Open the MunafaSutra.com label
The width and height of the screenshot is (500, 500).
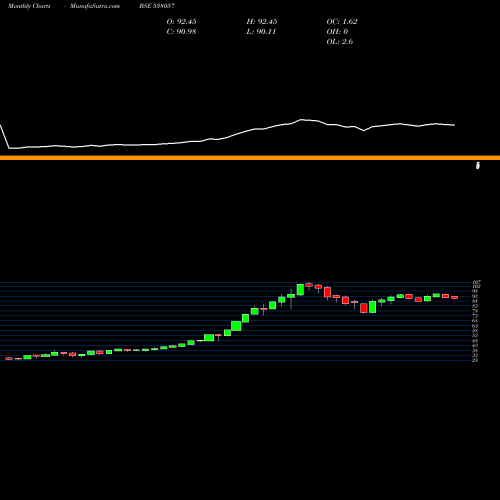click(95, 6)
